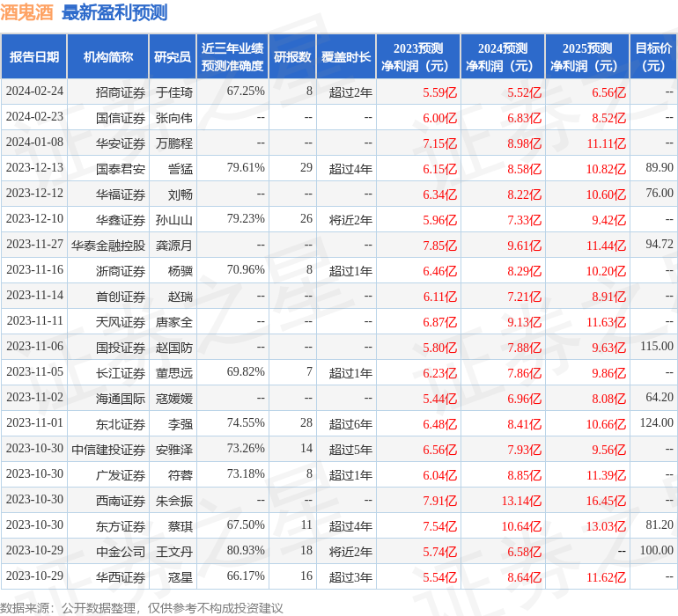Click the 2024预测净利润 header
This screenshot has width=678, height=616.
503,57
